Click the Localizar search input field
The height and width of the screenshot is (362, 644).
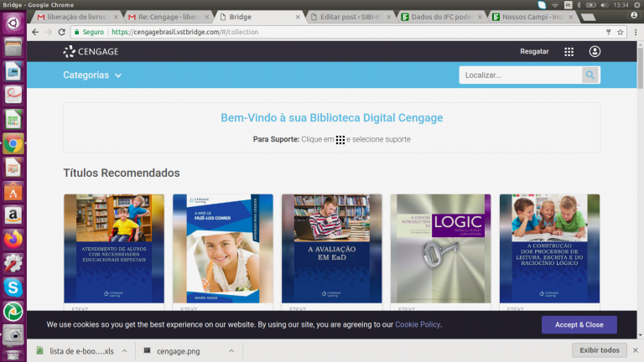pos(520,75)
